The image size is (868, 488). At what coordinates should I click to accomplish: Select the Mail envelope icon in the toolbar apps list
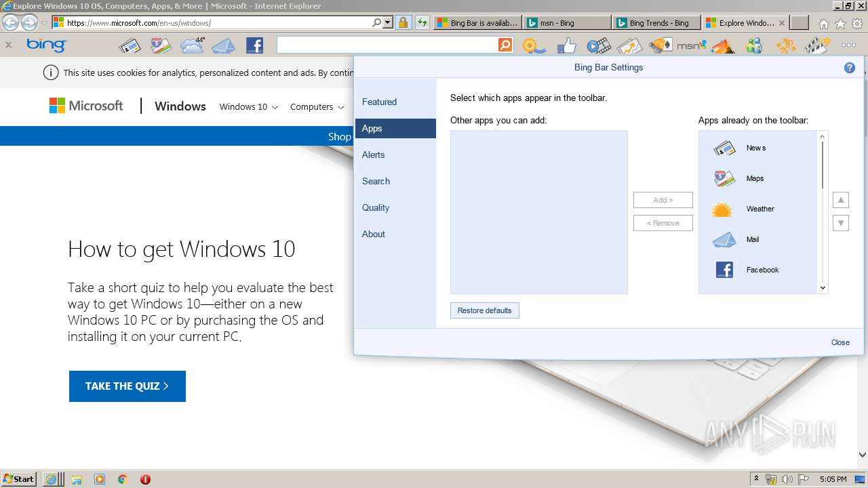pyautogui.click(x=724, y=239)
